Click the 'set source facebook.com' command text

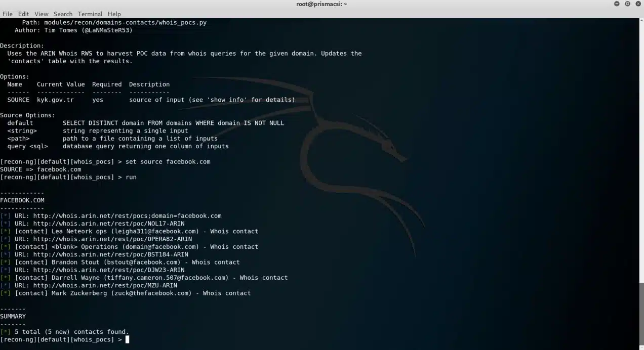point(168,162)
